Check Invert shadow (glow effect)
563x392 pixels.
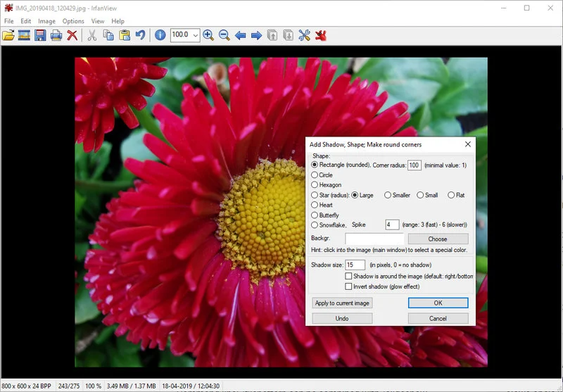[348, 286]
